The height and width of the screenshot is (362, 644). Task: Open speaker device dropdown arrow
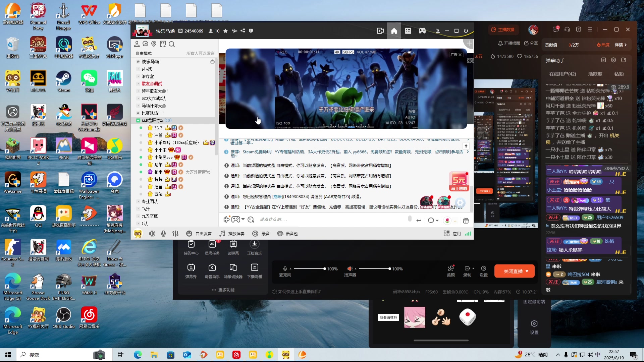[x=356, y=269]
